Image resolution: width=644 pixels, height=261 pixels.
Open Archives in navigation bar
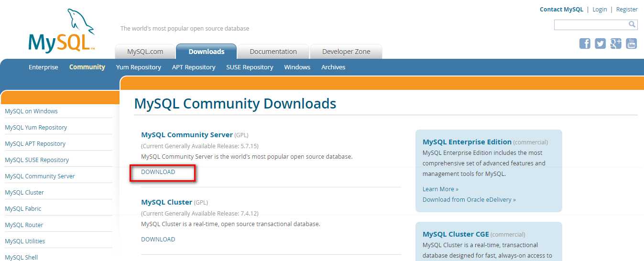(x=333, y=67)
